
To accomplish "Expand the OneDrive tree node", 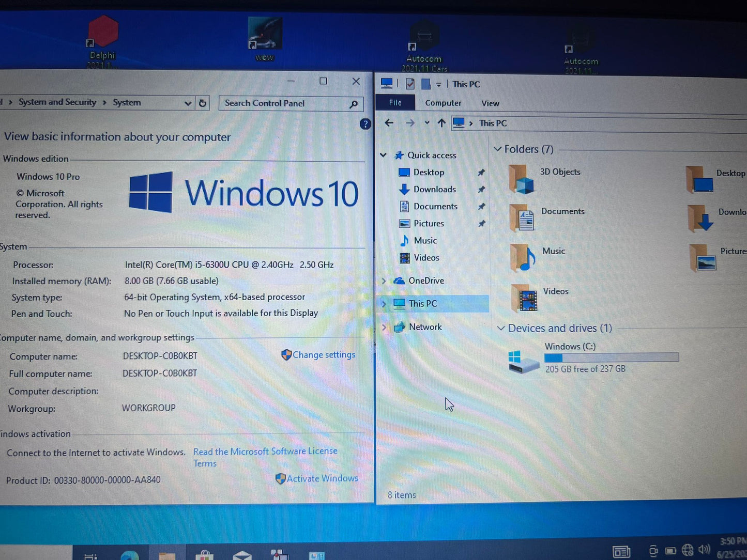I will pyautogui.click(x=384, y=281).
